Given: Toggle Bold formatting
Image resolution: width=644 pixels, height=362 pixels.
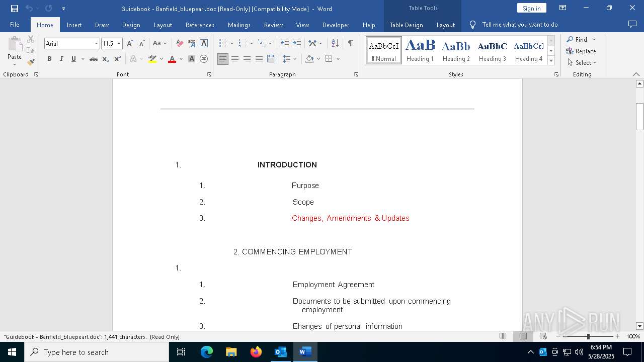Looking at the screenshot, I should [x=49, y=59].
